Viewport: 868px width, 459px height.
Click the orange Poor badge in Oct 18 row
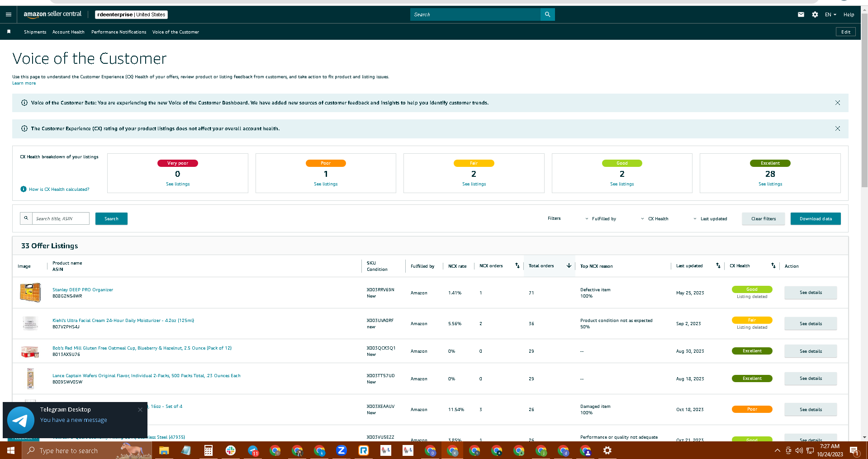(x=752, y=409)
